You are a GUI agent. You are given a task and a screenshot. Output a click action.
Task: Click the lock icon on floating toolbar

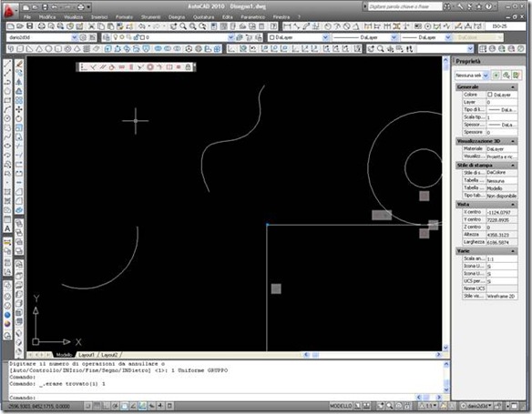coord(188,67)
